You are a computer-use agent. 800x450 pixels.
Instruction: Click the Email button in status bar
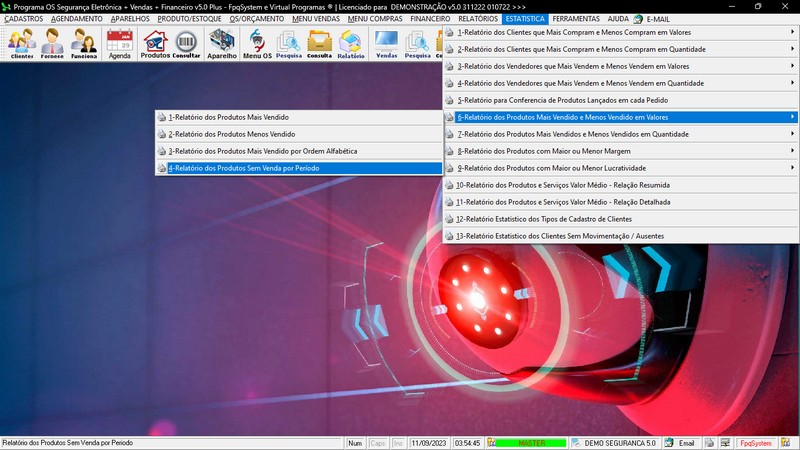point(680,442)
